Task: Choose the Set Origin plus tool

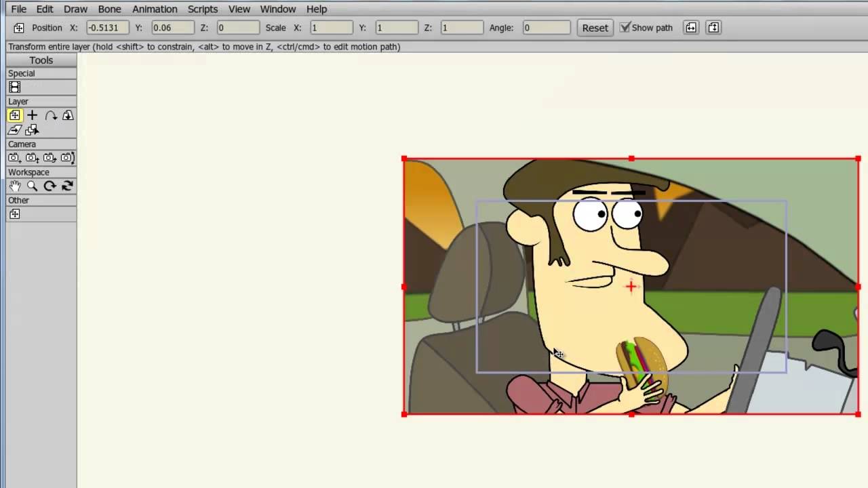Action: click(32, 115)
